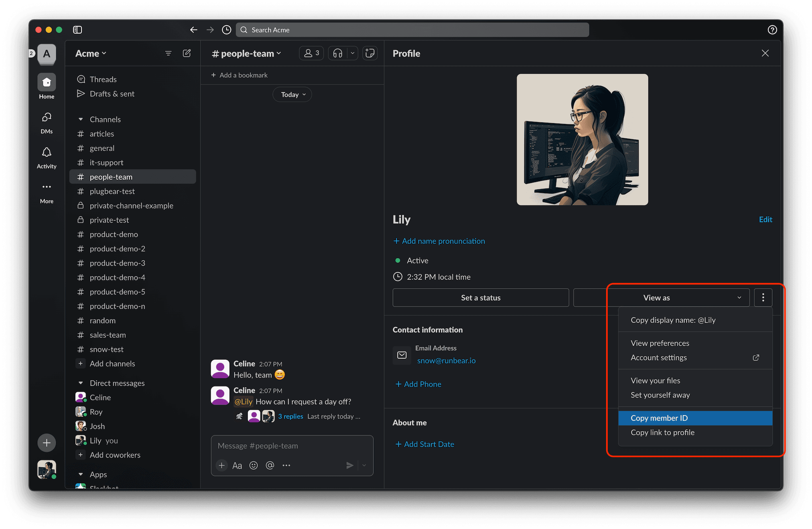The image size is (812, 529).
Task: Open the canvas icon in channel header
Action: 370,53
